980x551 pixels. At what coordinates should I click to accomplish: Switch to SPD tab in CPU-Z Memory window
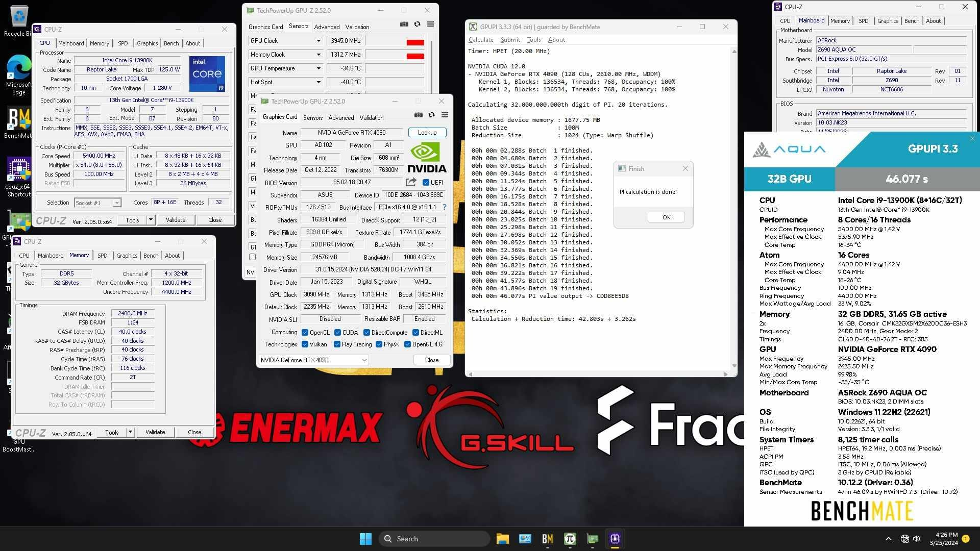(102, 256)
